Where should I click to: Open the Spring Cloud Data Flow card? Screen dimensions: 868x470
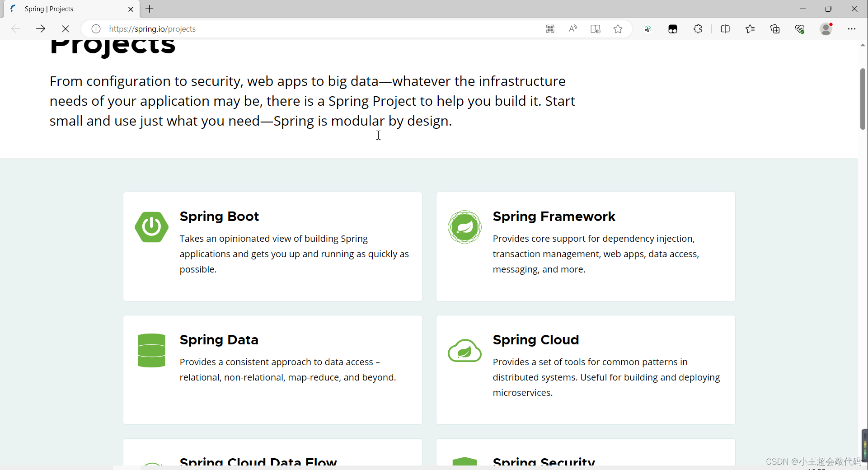[x=272, y=452]
